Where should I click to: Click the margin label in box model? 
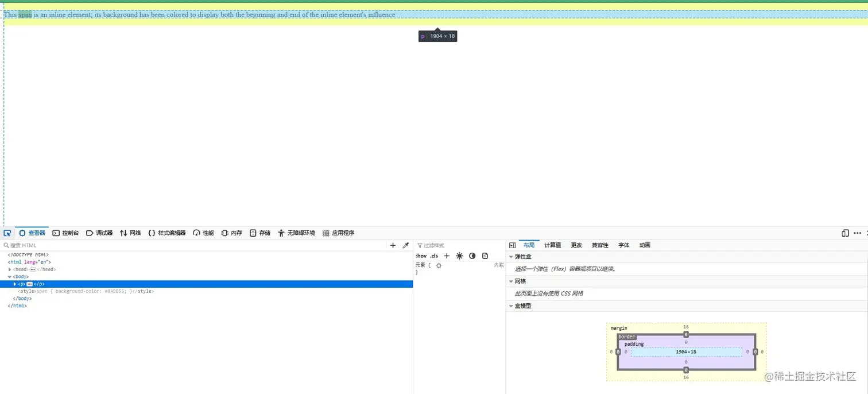[619, 328]
